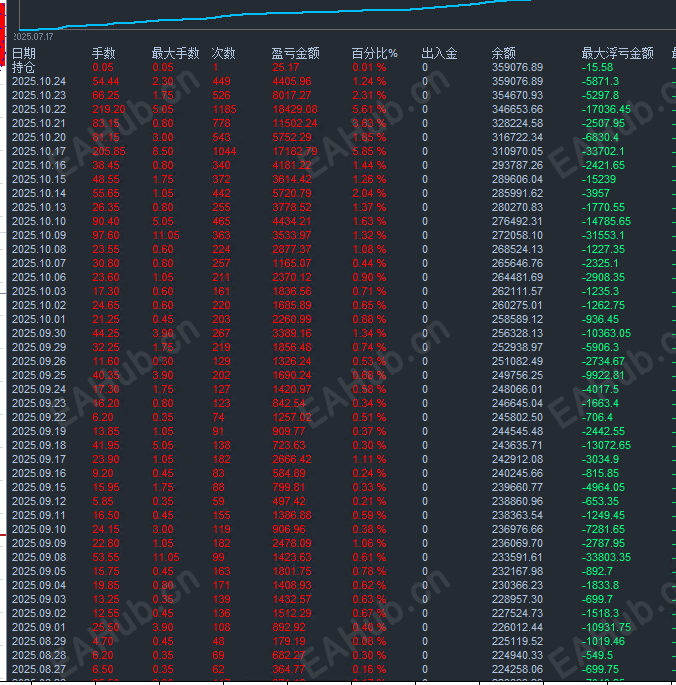
Task: Click max floating loss -10363.05
Action: pyautogui.click(x=607, y=333)
